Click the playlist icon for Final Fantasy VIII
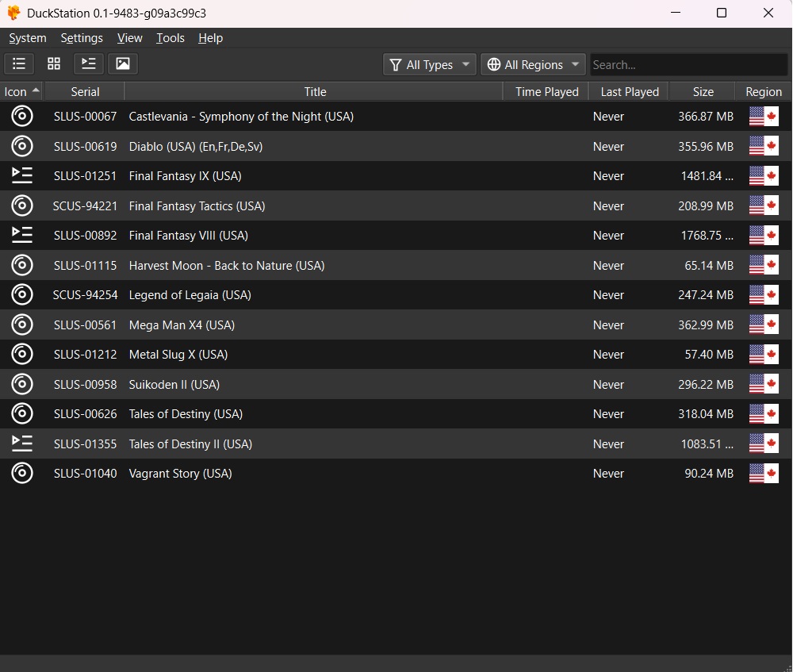The image size is (793, 672). pyautogui.click(x=21, y=236)
